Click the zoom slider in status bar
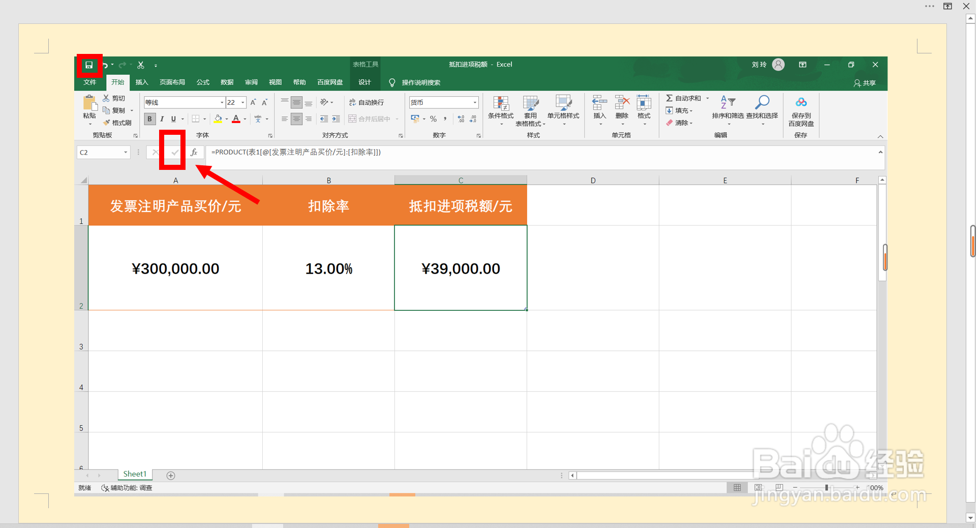Viewport: 980px width, 528px height. point(826,488)
